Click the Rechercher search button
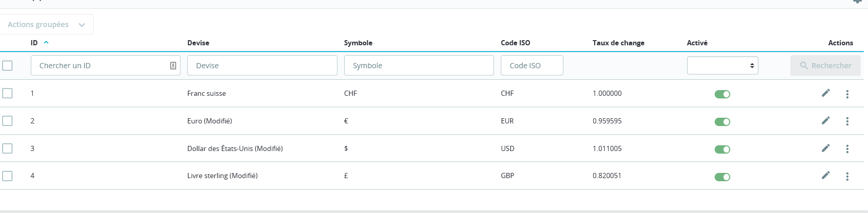 826,66
